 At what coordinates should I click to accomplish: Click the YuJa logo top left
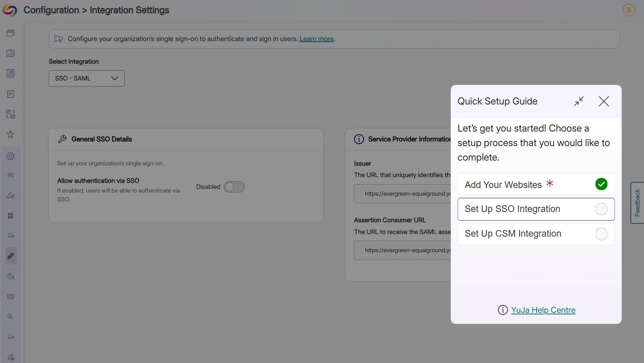tap(10, 10)
